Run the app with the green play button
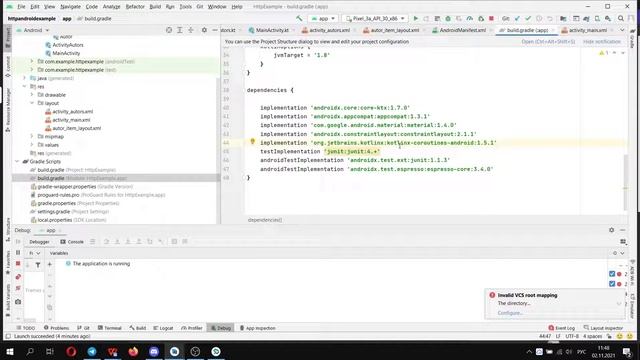Screen dimensions: 640x360 (416, 18)
